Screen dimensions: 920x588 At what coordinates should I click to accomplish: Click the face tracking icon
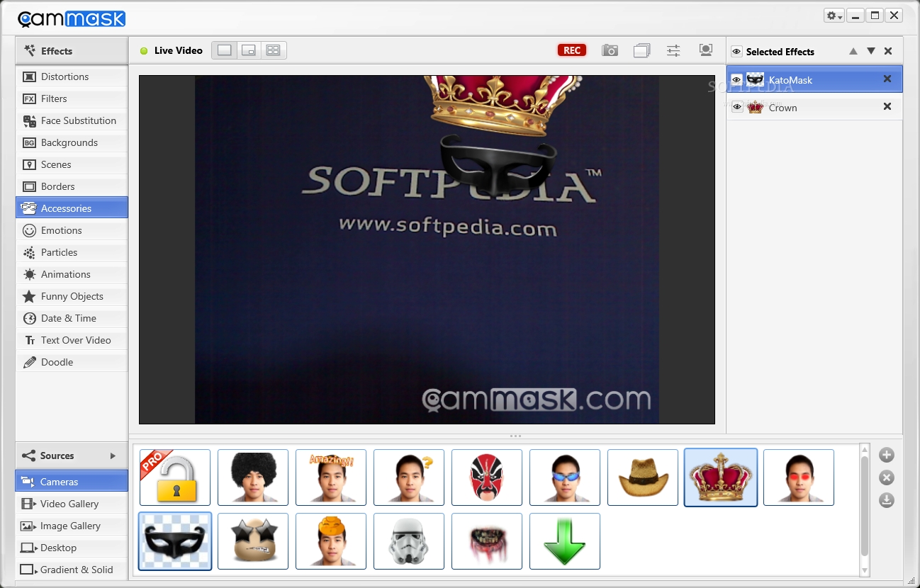(705, 50)
